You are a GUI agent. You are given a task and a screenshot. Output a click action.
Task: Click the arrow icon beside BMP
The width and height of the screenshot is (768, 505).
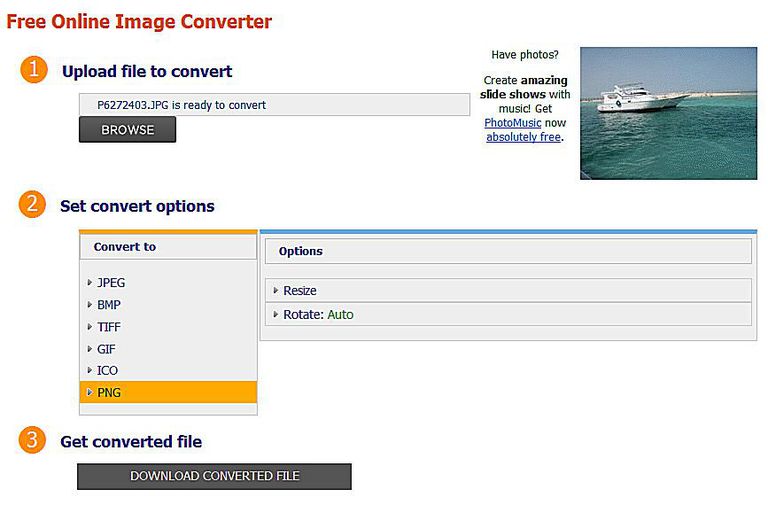point(90,305)
